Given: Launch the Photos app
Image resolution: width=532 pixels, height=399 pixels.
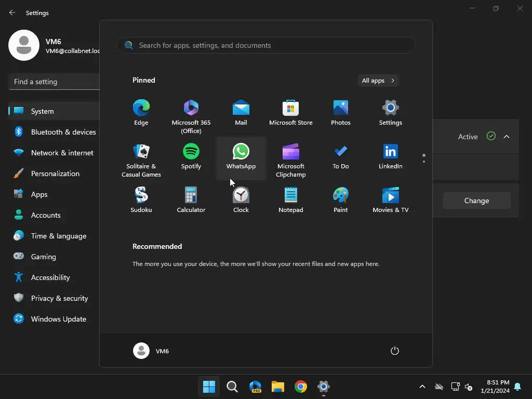Looking at the screenshot, I should tap(341, 113).
